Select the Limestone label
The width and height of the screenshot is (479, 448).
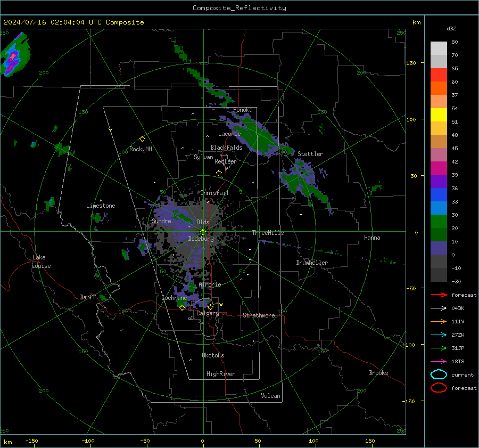pyautogui.click(x=101, y=206)
